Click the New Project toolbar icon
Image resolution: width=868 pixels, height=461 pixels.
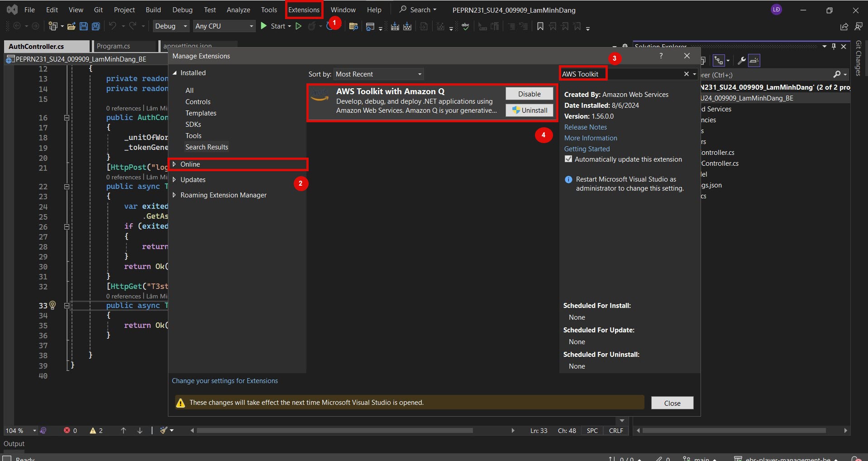pos(53,26)
